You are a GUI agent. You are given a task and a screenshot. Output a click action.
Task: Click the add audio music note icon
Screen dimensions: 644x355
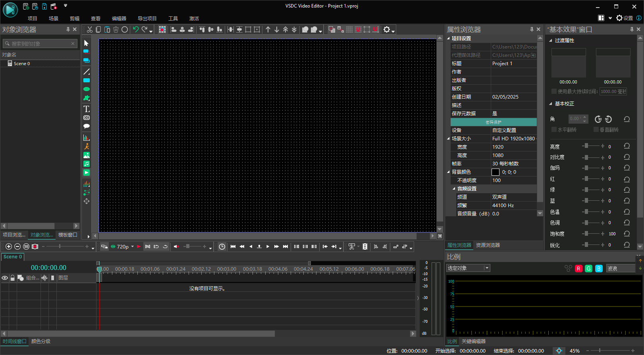coord(87,164)
